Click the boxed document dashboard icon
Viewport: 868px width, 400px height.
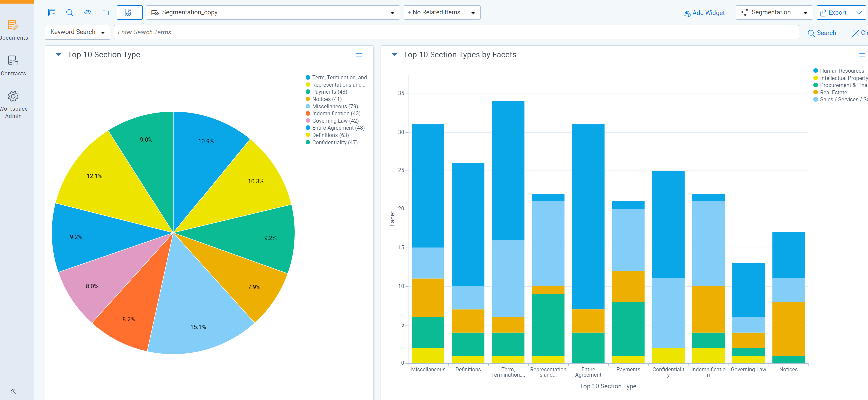coord(129,13)
